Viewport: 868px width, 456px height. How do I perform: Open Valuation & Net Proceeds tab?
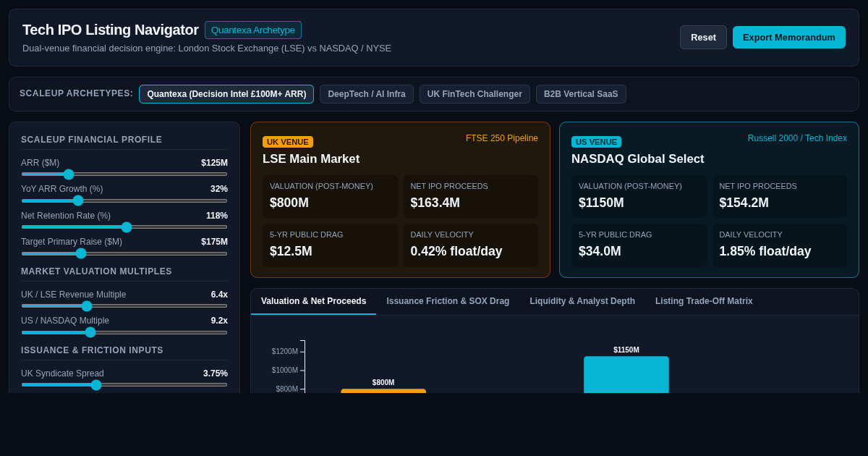pyautogui.click(x=313, y=301)
